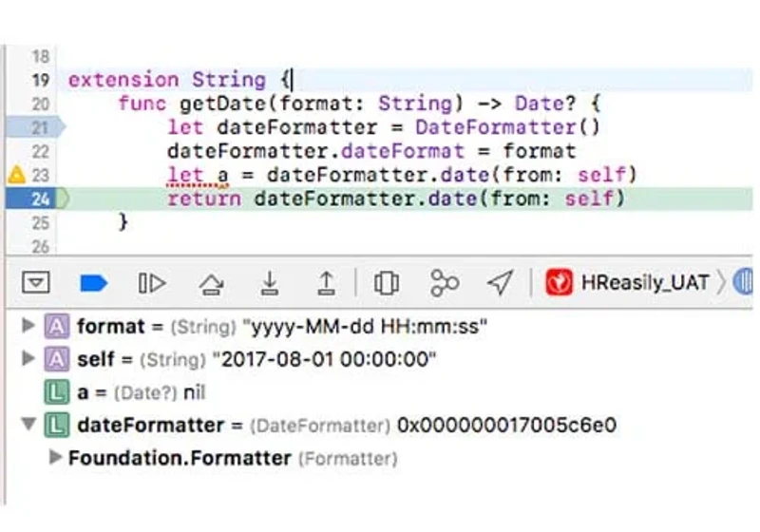Click line number 22 in gutter
The width and height of the screenshot is (760, 532).
(41, 152)
